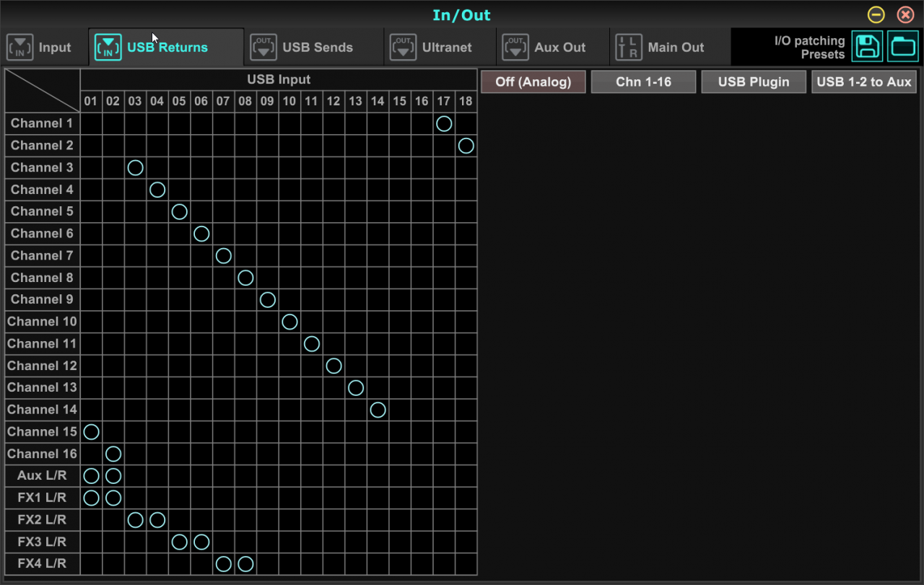Viewport: 924px width, 585px height.
Task: Toggle Channel 7 patch at USB input 07
Action: [x=224, y=256]
